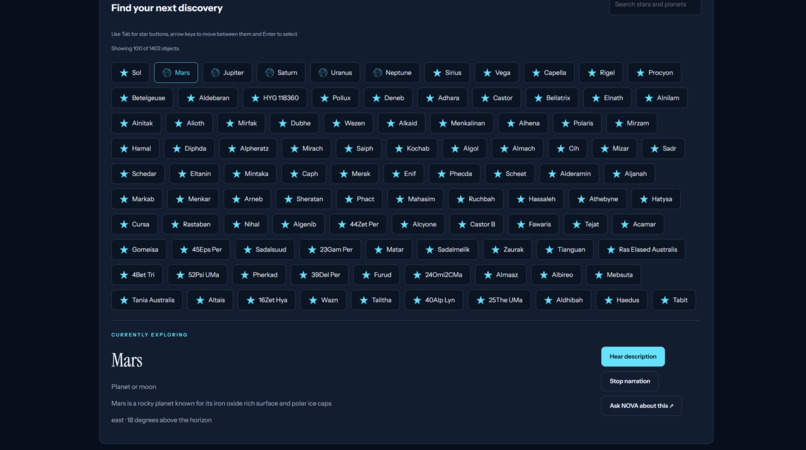The width and height of the screenshot is (806, 450).
Task: Click the star icon beside Vega
Action: click(x=487, y=73)
